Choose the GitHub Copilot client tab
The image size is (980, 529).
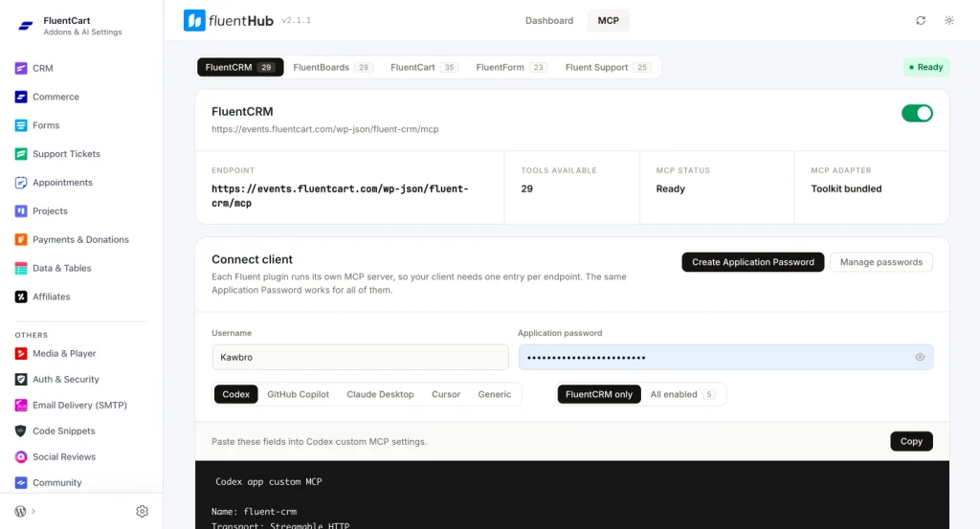pos(299,394)
